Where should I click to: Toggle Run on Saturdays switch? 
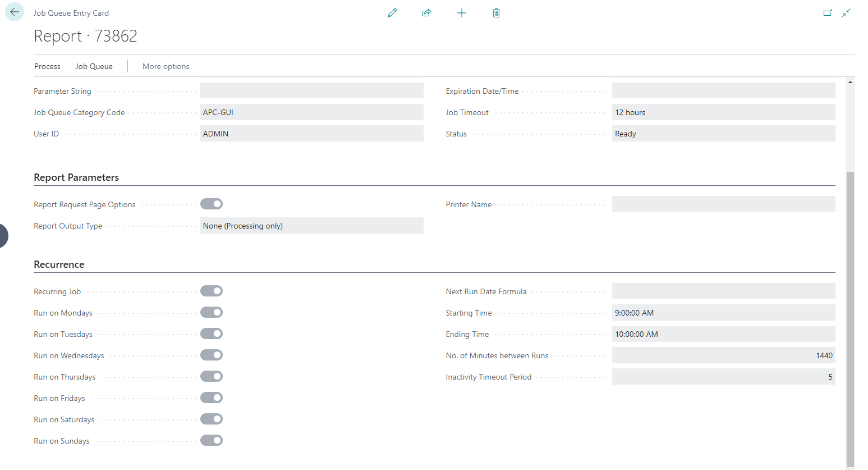click(212, 419)
